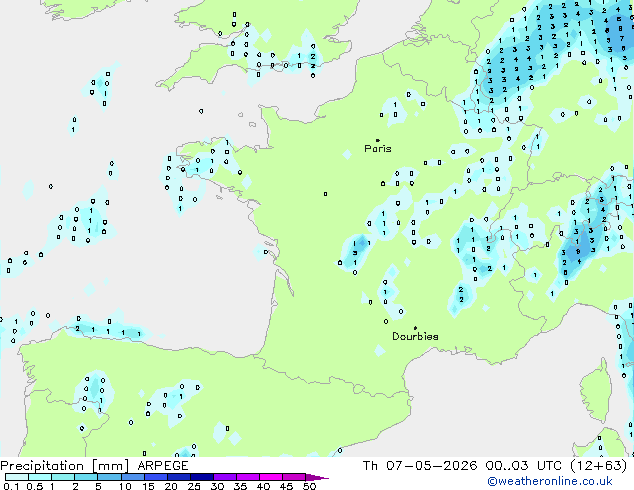Click the '25' legend scale value

(194, 486)
